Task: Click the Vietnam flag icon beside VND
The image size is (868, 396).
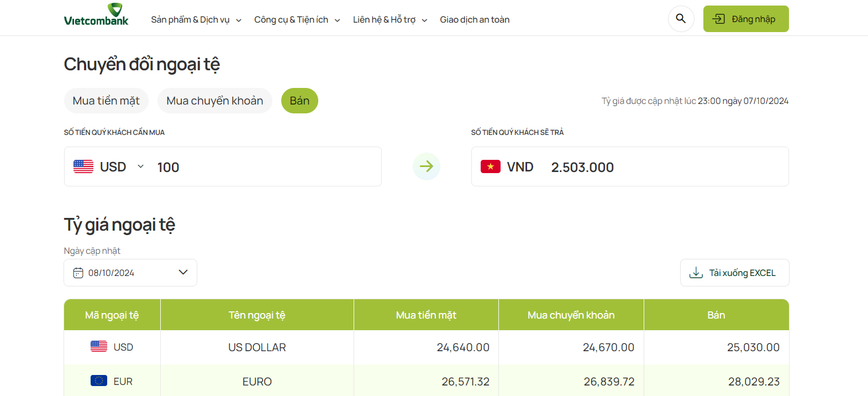Action: click(x=491, y=166)
